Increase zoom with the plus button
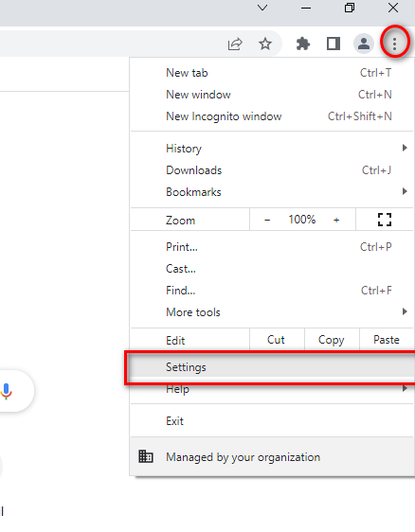This screenshot has height=532, width=415. click(x=336, y=220)
